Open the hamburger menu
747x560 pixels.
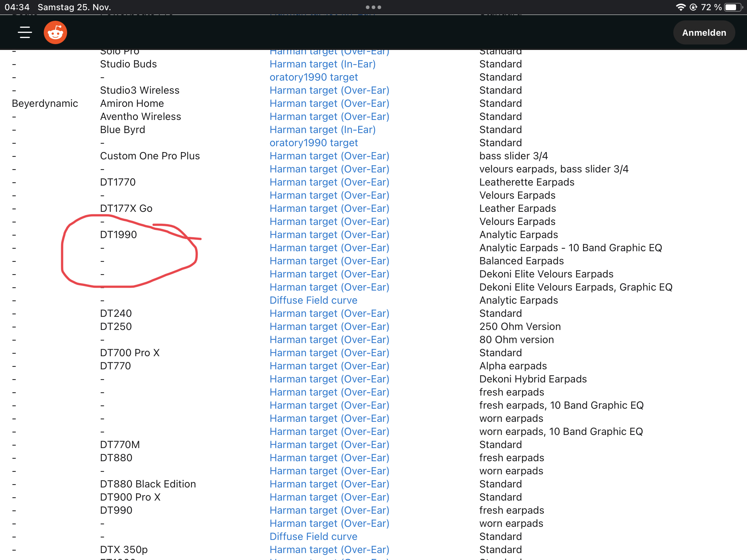(25, 32)
